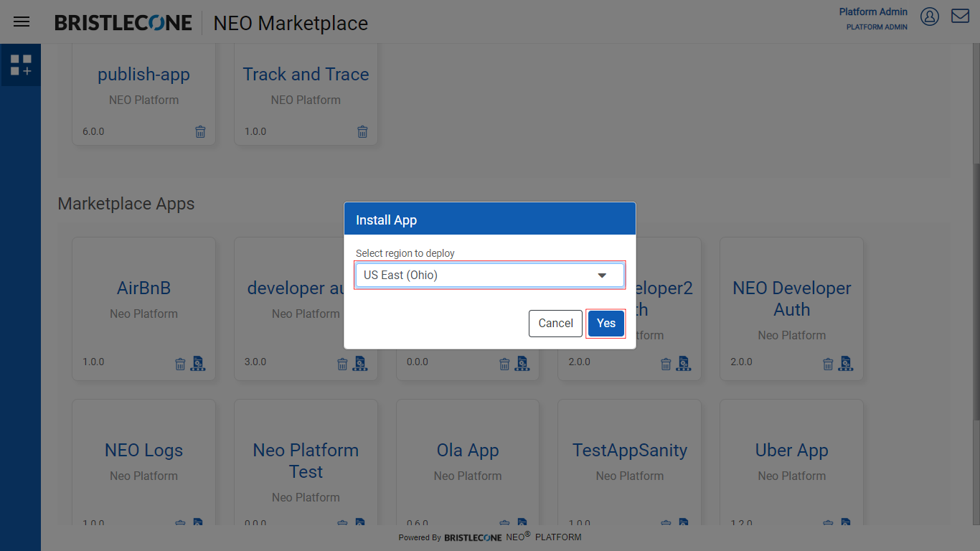The image size is (980, 551).
Task: Click 'Neo Platform' under Ola App
Action: coord(468,476)
